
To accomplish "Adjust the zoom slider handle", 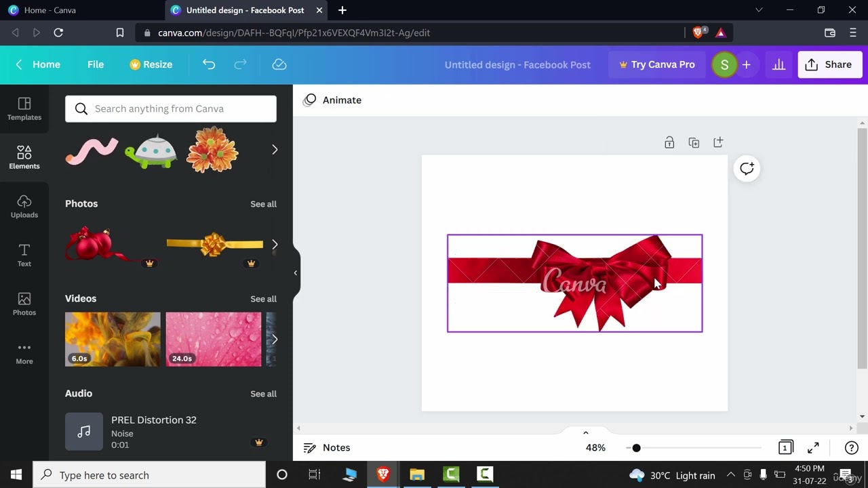I will click(x=636, y=448).
